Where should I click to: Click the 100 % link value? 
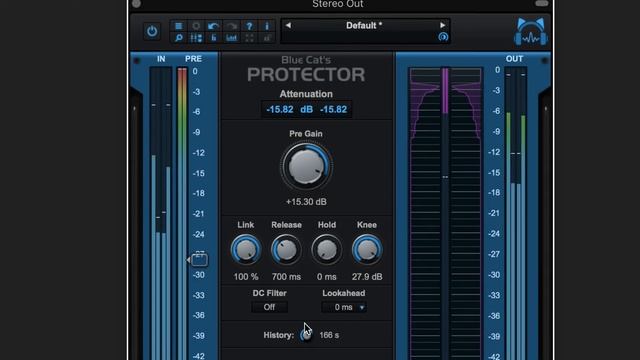click(246, 277)
